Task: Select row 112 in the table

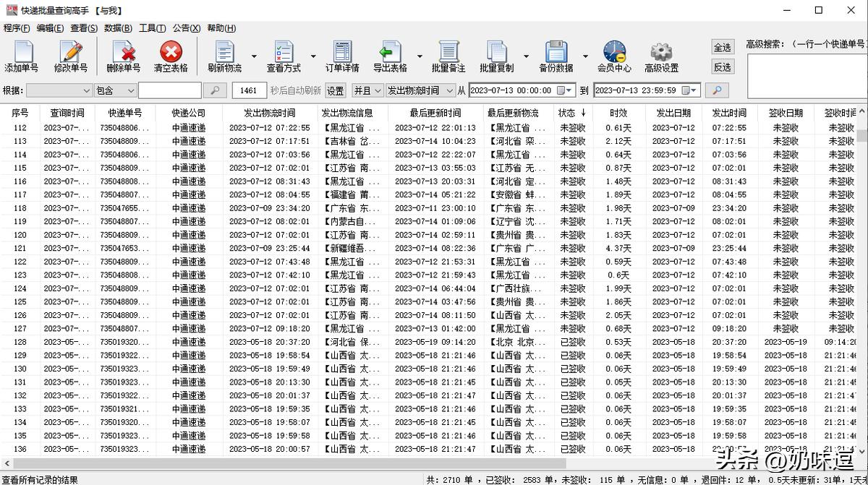Action: (428, 128)
